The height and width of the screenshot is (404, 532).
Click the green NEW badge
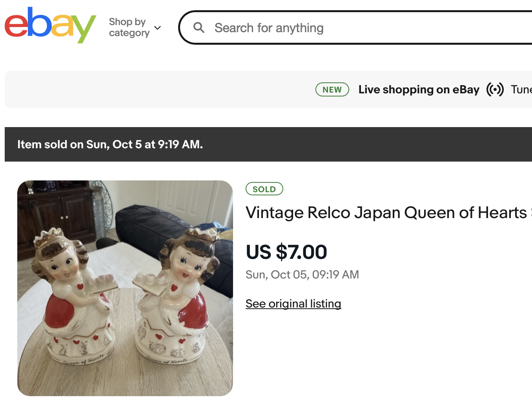point(332,89)
